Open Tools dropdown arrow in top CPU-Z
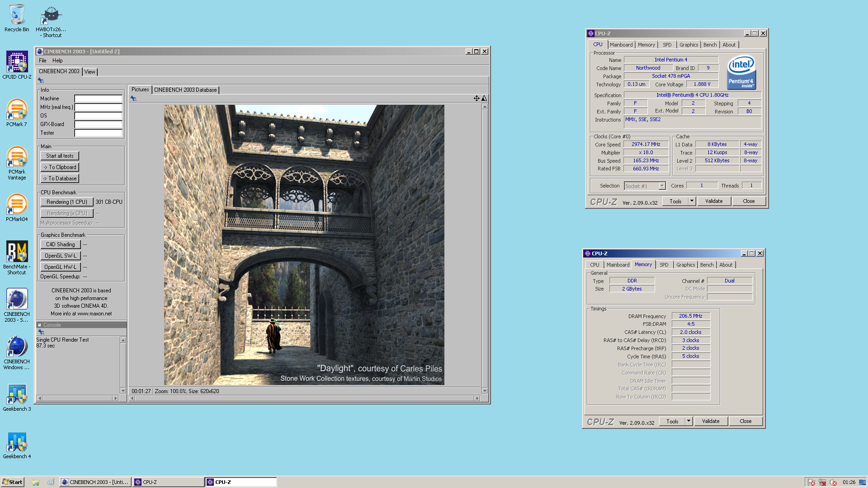The image size is (868, 488). [x=692, y=202]
